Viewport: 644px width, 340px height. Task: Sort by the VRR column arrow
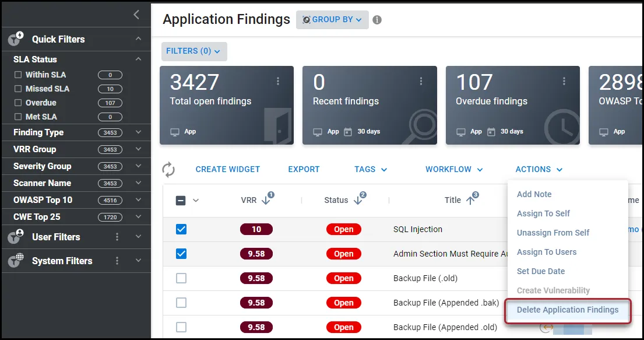[266, 200]
